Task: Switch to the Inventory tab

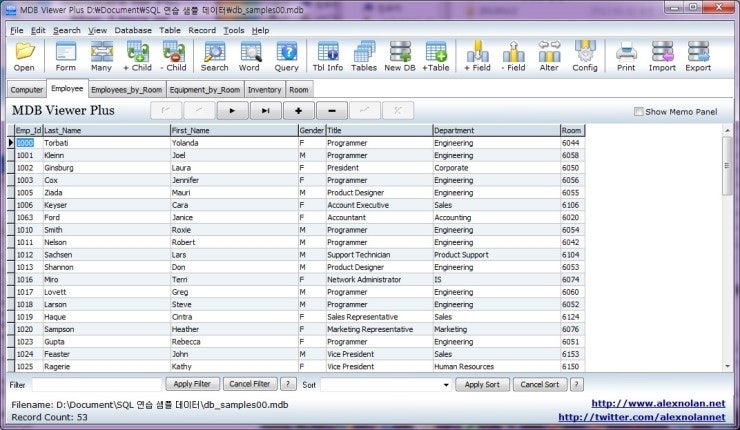Action: (264, 89)
